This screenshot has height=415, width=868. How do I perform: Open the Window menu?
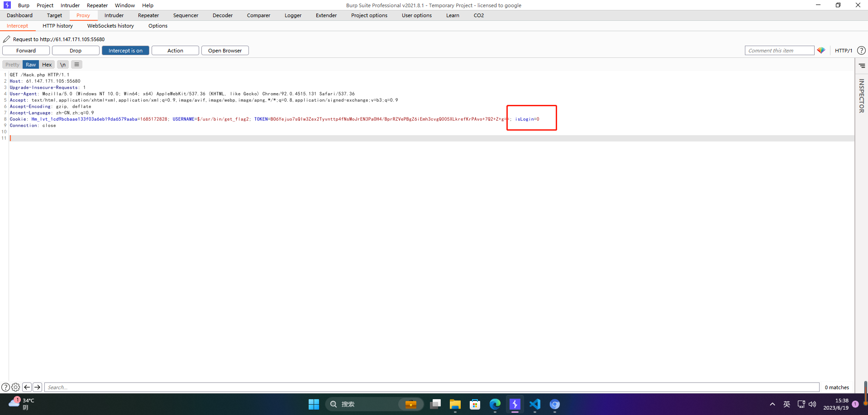pyautogui.click(x=125, y=5)
